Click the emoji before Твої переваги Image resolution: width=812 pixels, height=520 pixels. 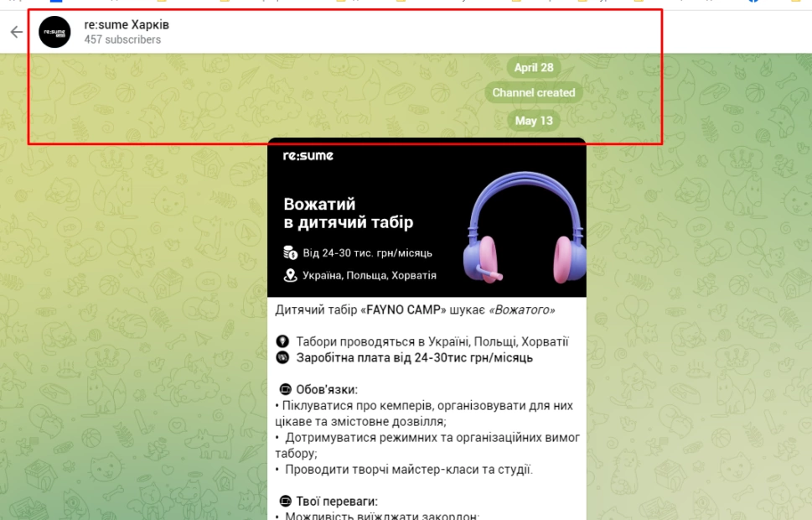pyautogui.click(x=286, y=502)
